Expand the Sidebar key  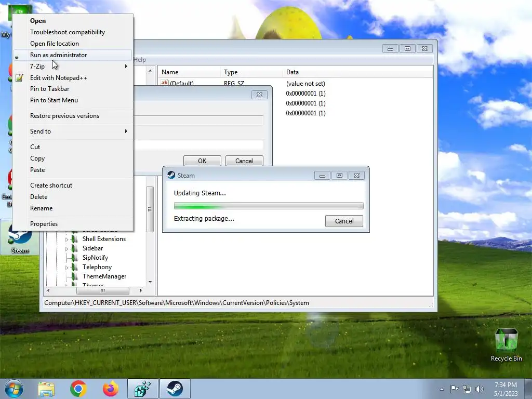tap(66, 249)
